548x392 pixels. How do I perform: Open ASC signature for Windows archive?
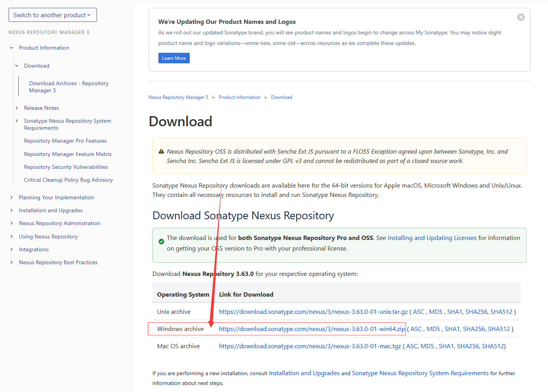pos(416,329)
